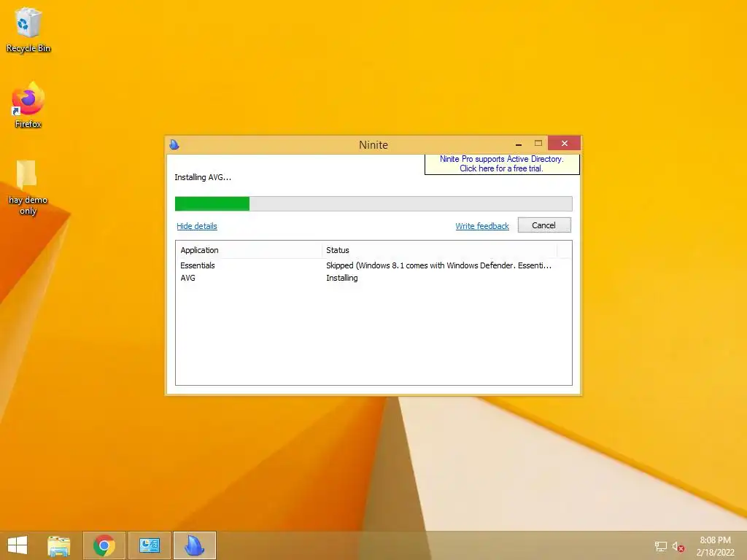Viewport: 747px width, 560px height.
Task: Click the Skipped Windows Defender status text
Action: tap(438, 265)
